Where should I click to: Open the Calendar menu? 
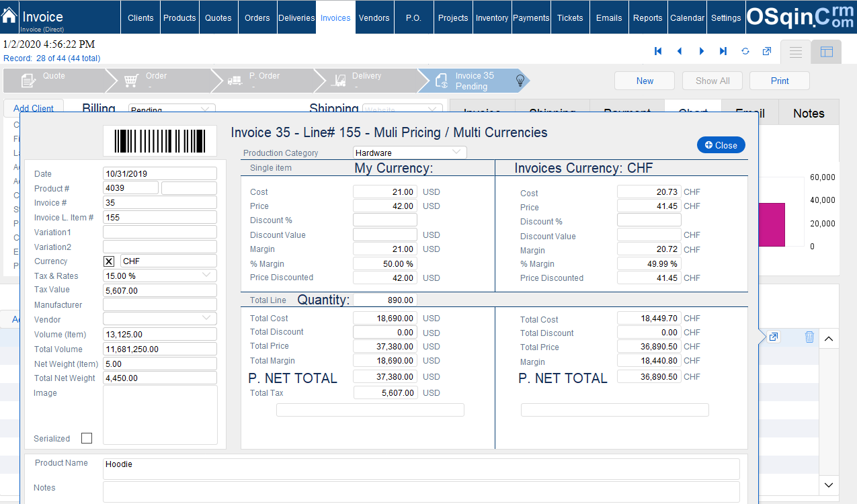pyautogui.click(x=688, y=17)
